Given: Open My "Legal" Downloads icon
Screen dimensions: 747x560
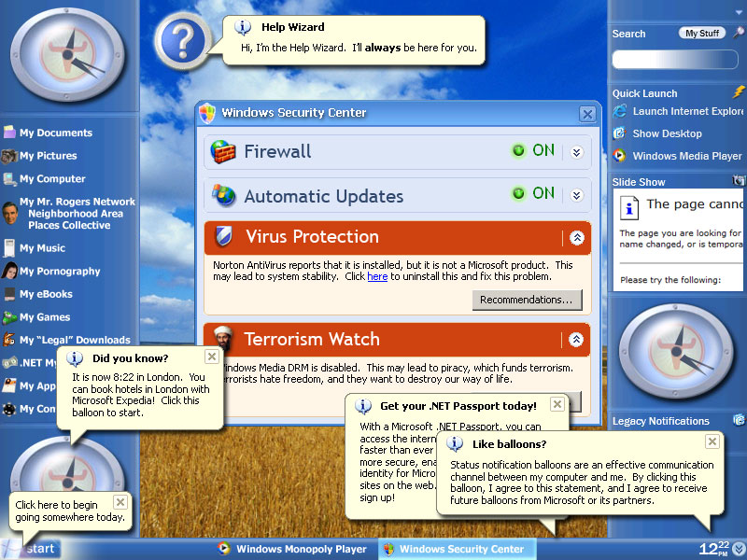Looking at the screenshot, I should click(9, 340).
